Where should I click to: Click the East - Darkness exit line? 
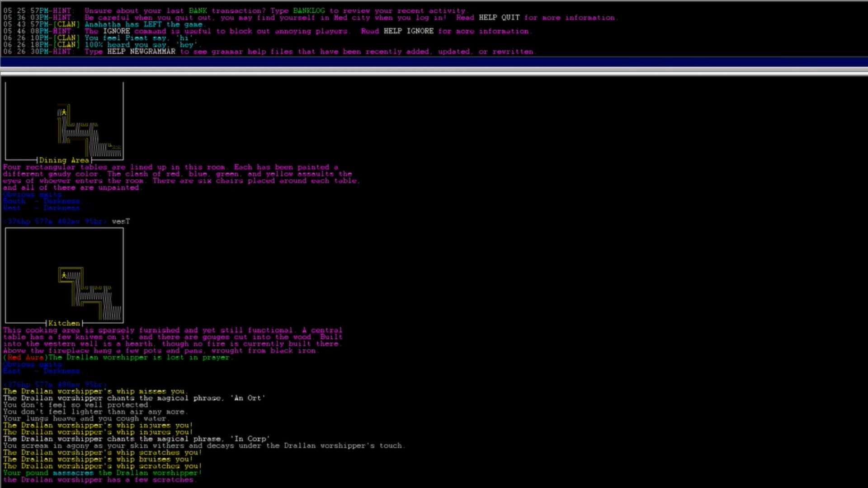tap(42, 371)
